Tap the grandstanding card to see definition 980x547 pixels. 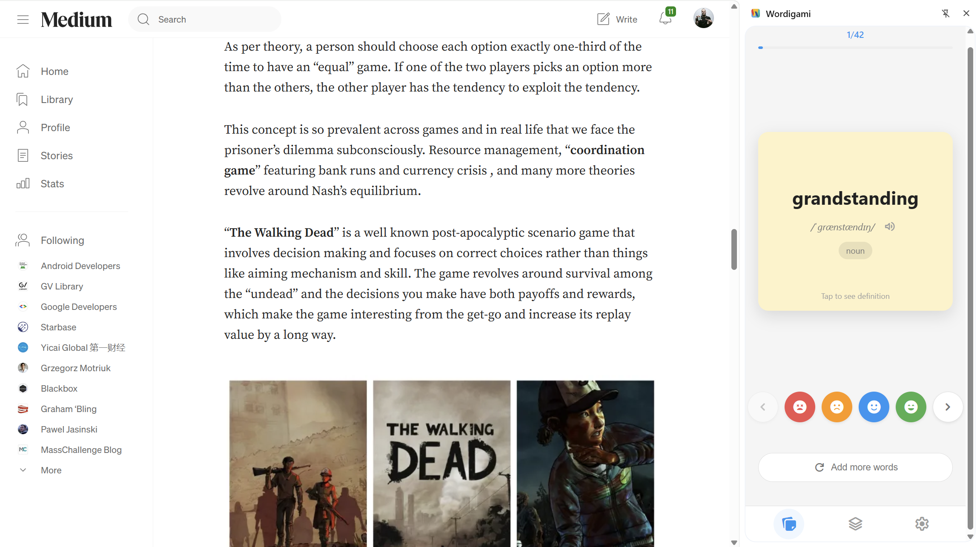(x=855, y=221)
